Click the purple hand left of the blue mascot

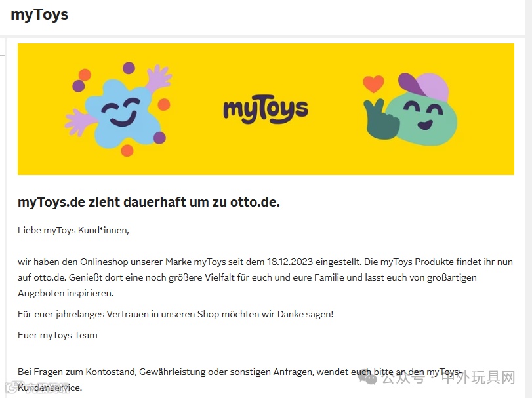pyautogui.click(x=79, y=123)
